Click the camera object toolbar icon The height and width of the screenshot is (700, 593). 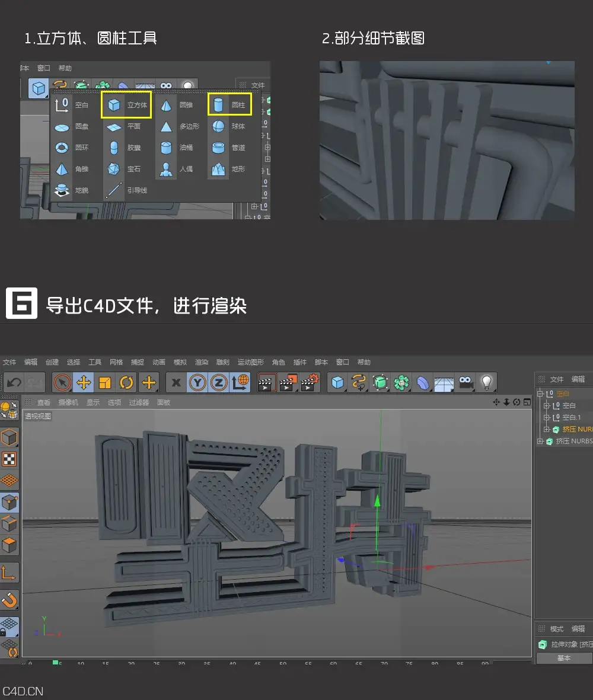pos(466,382)
